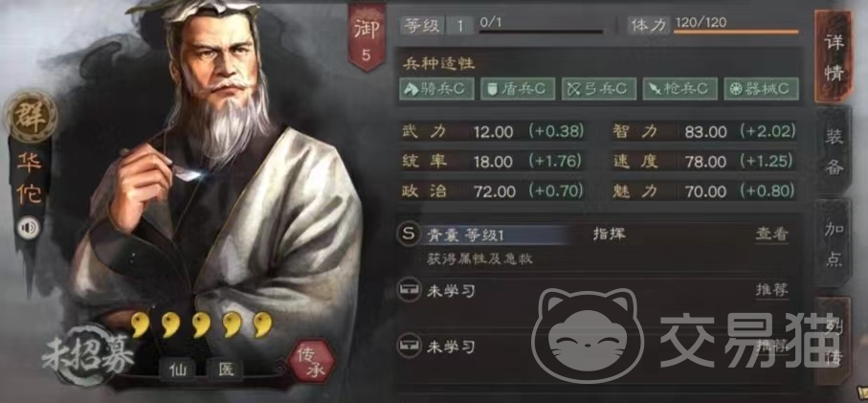Tap the 医 trait tag

click(x=226, y=369)
